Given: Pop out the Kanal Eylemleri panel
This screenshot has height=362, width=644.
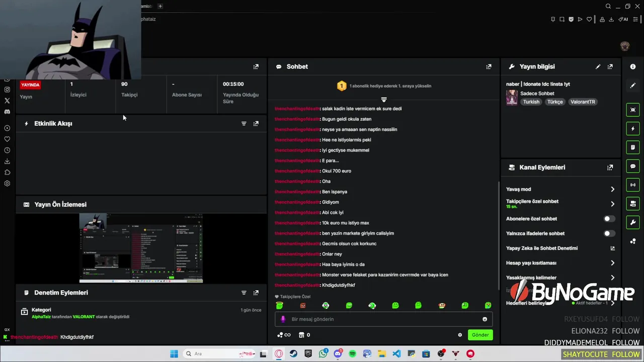Looking at the screenshot, I should (610, 167).
